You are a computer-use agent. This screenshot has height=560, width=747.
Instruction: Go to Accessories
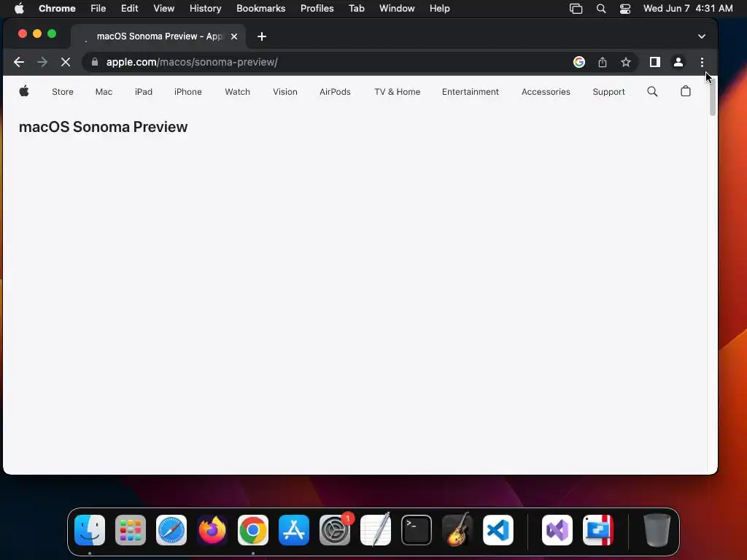pos(546,92)
